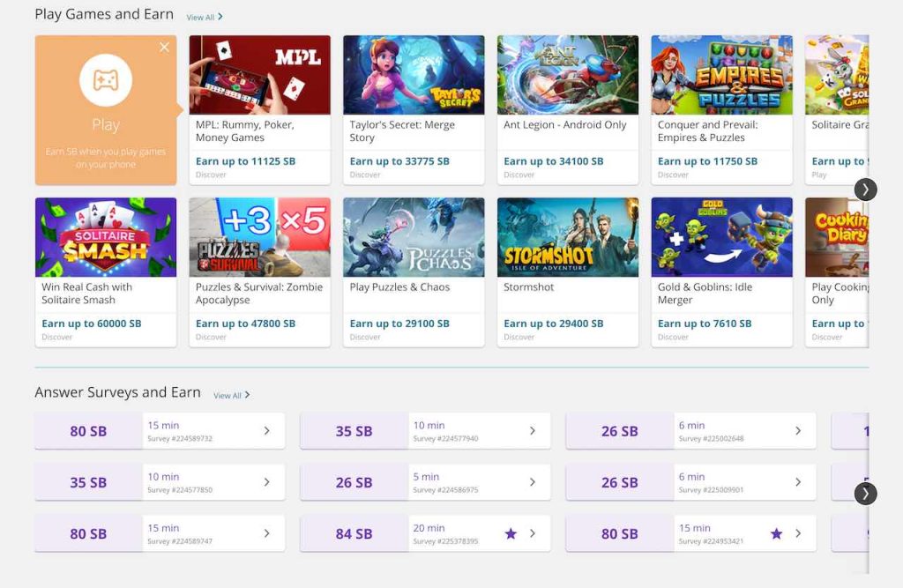
Task: Open the MPL Rummy game thumbnail
Action: (259, 75)
